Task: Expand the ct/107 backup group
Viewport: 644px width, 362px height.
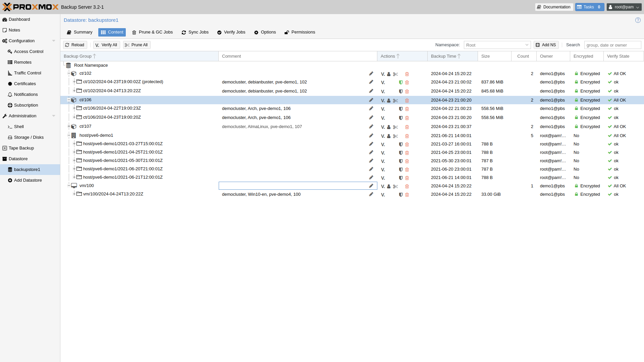Action: (69, 126)
